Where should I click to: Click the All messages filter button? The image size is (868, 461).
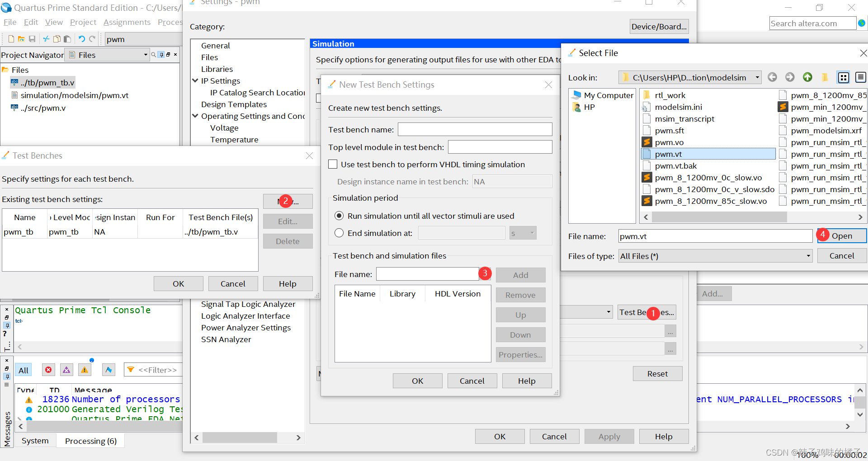pyautogui.click(x=24, y=370)
